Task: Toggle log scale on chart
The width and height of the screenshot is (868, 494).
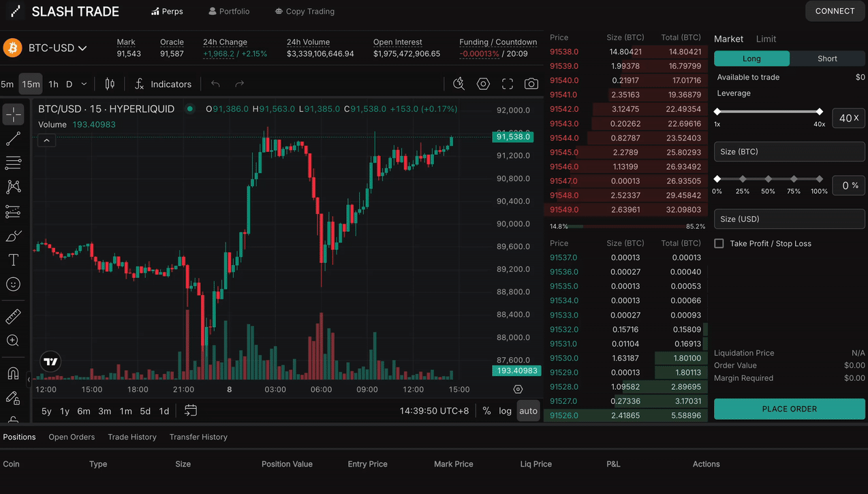Action: [505, 411]
